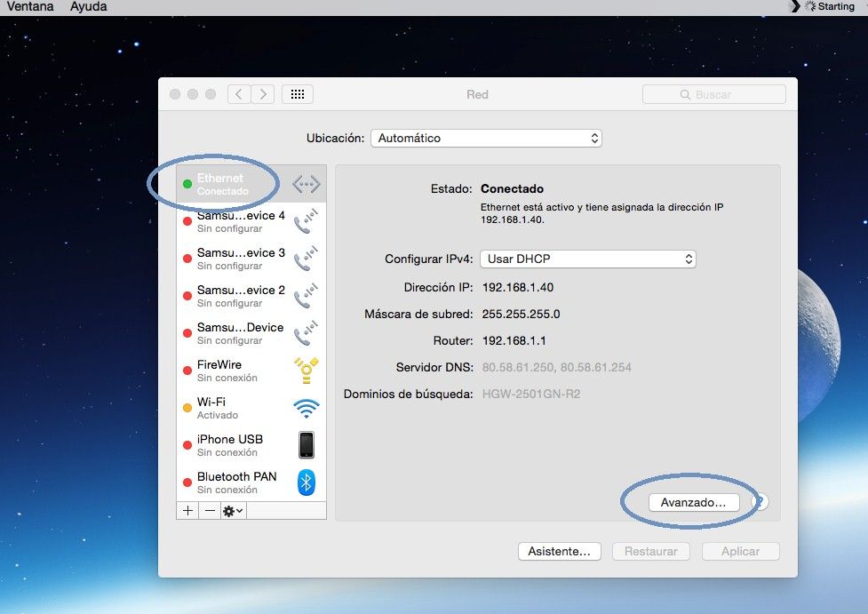Screen dimensions: 868x614
Task: Click the red FireWire status dot
Action: [187, 371]
